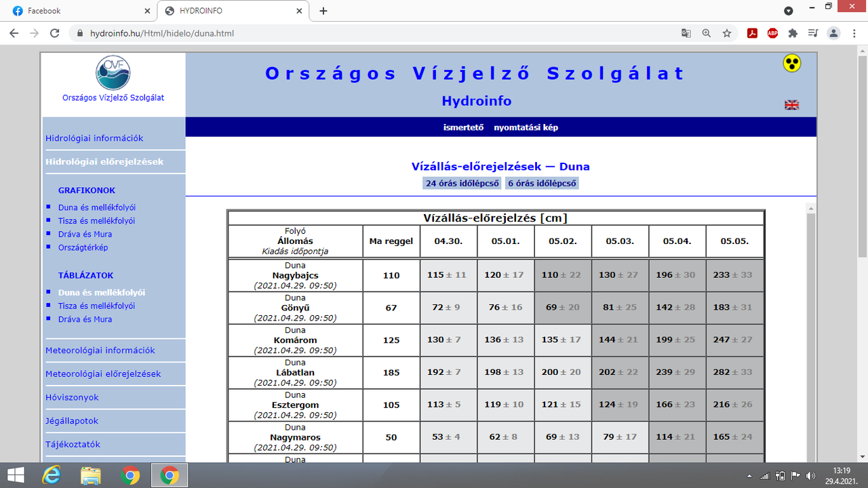Open the Országtérkép link
Image resolution: width=868 pixels, height=488 pixels.
point(83,247)
